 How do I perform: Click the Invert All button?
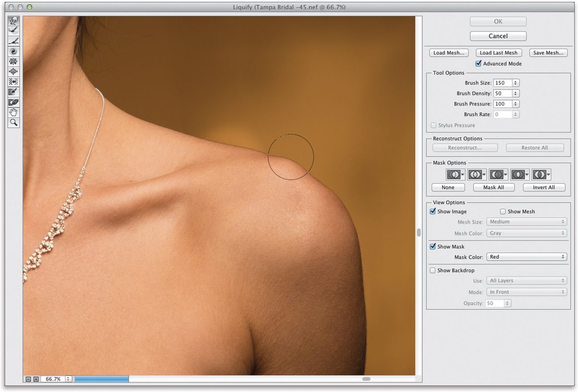click(x=544, y=188)
